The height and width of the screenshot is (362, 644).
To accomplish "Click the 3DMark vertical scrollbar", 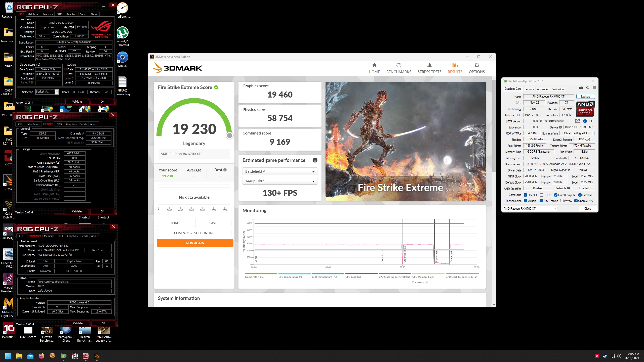I will click(494, 126).
